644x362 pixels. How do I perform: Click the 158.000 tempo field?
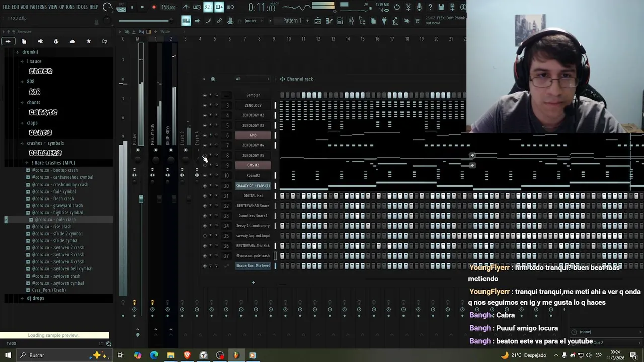(168, 7)
